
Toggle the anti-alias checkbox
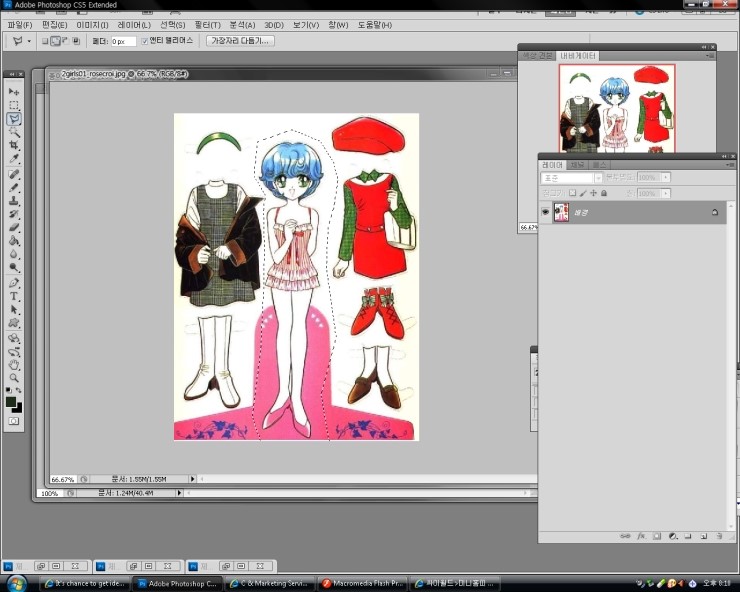click(144, 41)
